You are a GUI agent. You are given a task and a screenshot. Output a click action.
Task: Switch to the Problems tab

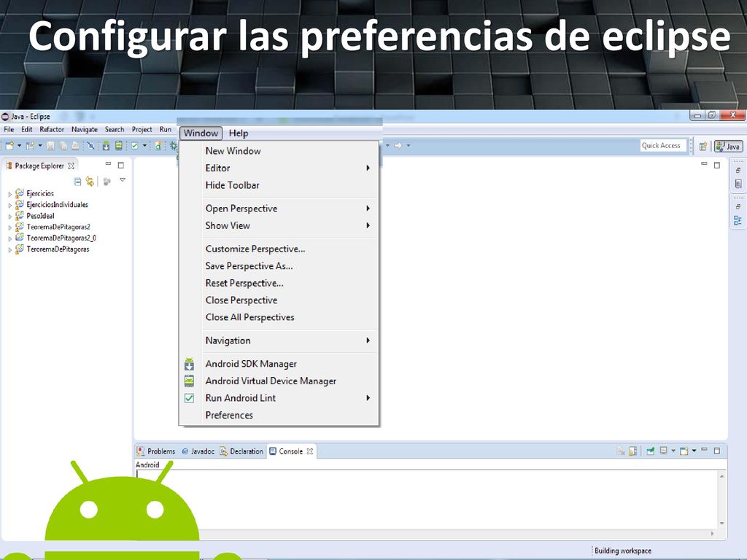[x=156, y=451]
